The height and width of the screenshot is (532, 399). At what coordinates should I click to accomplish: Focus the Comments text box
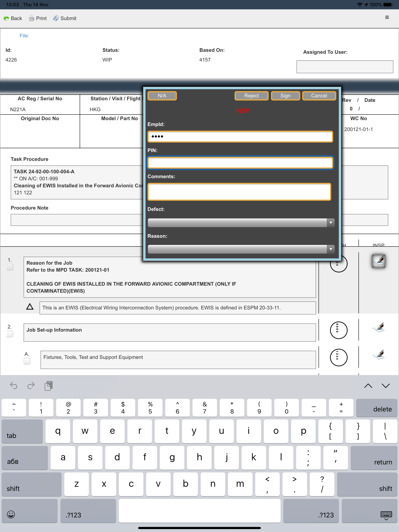click(x=239, y=192)
